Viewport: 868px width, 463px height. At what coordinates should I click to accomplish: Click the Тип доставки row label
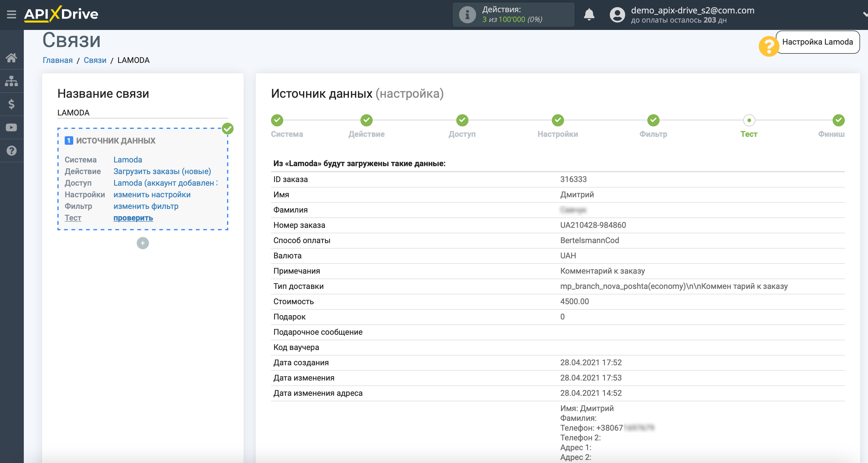pyautogui.click(x=298, y=286)
